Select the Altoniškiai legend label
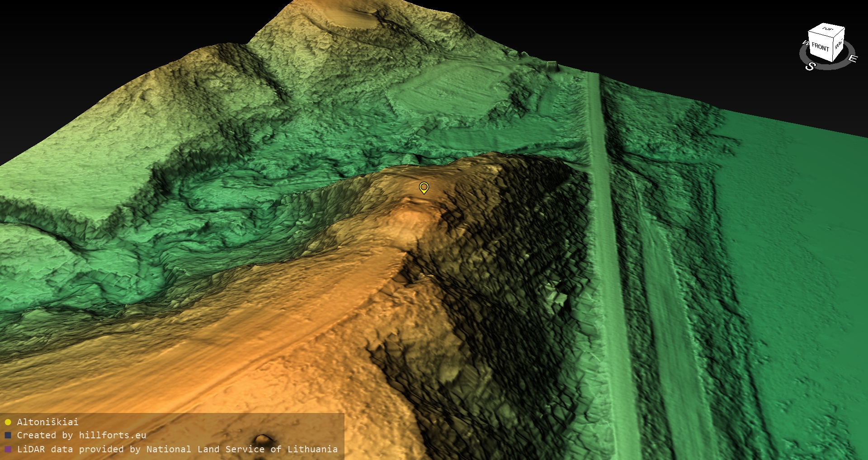Screen dimensions: 868x460 click(47, 422)
